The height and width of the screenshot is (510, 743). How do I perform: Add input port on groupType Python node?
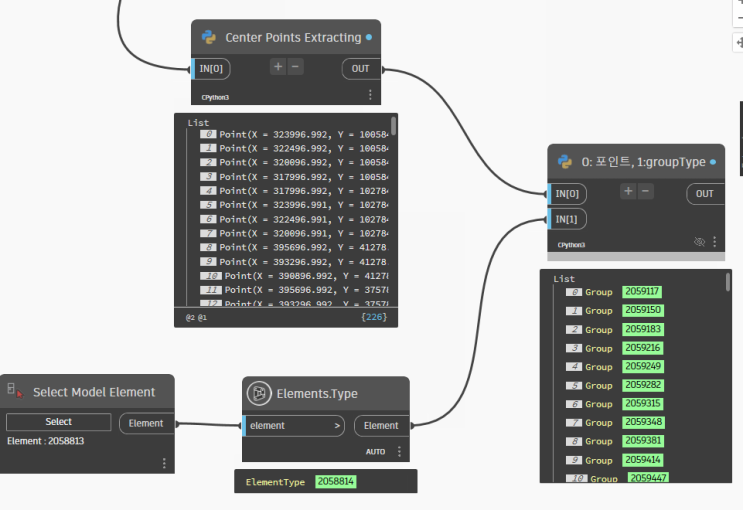click(x=628, y=191)
